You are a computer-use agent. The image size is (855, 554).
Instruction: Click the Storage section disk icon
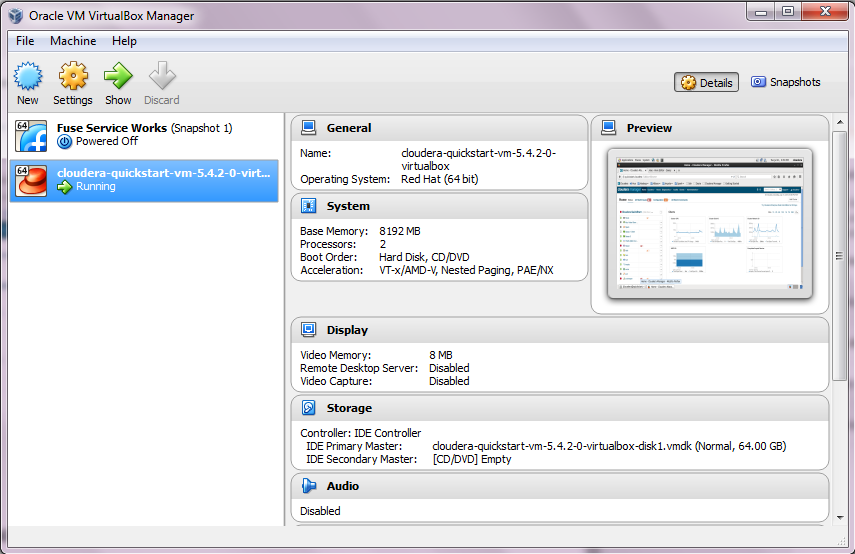(x=309, y=407)
